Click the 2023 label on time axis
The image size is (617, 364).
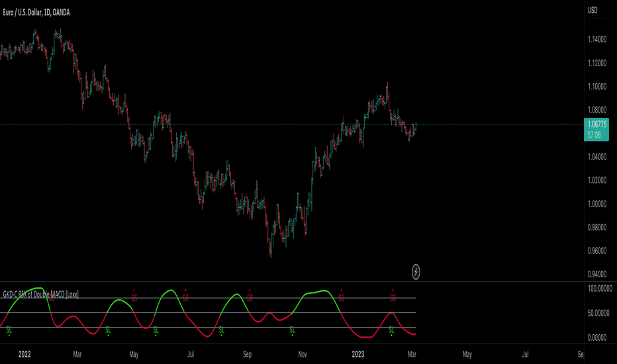pos(357,354)
